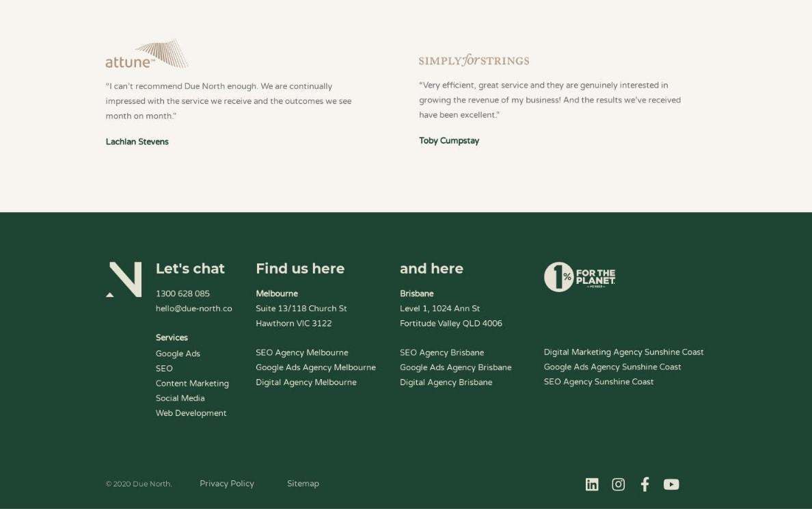Click the 'and here' heading
The image size is (812, 509).
click(431, 268)
